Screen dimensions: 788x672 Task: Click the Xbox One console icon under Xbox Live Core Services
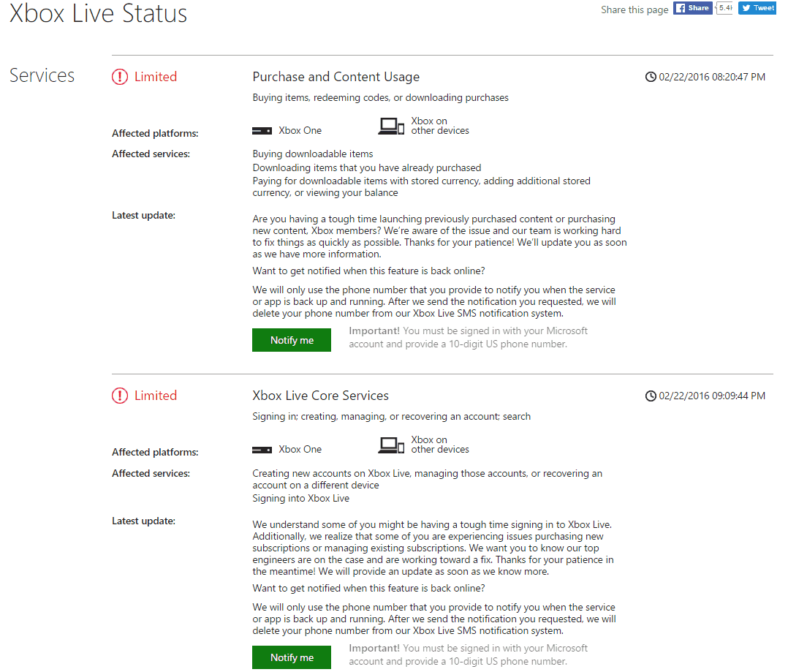262,450
